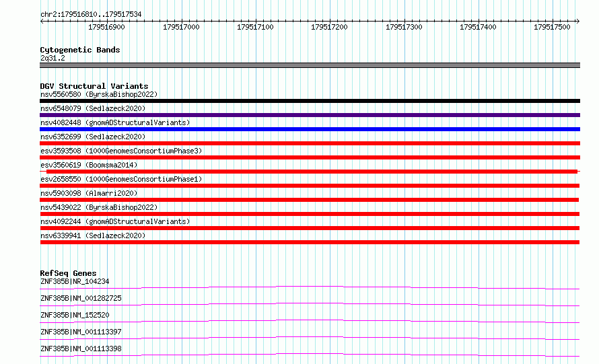Click the 179517200 ruler position label
This screenshot has height=364, width=599.
click(x=329, y=27)
